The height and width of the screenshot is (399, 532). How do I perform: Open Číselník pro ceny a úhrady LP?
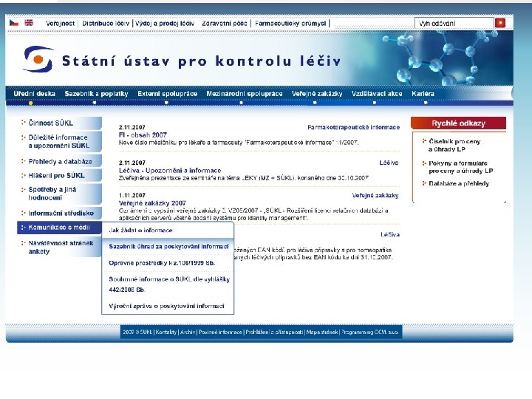tap(454, 146)
